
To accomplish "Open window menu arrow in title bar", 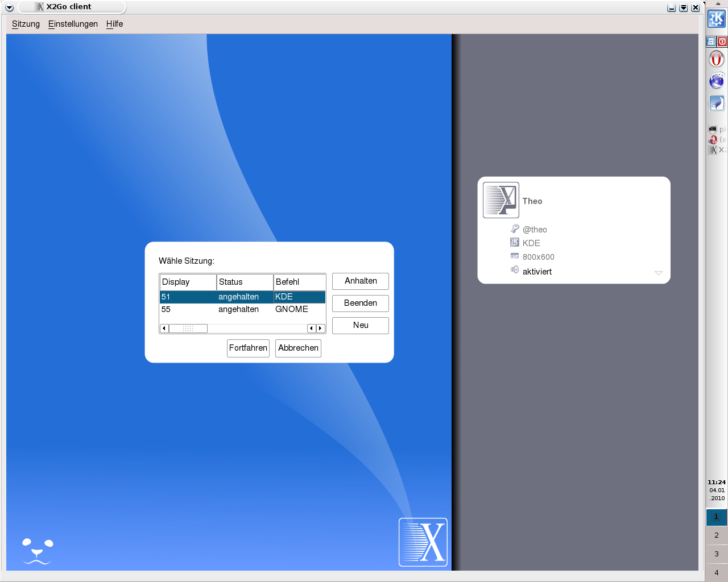I will point(9,7).
